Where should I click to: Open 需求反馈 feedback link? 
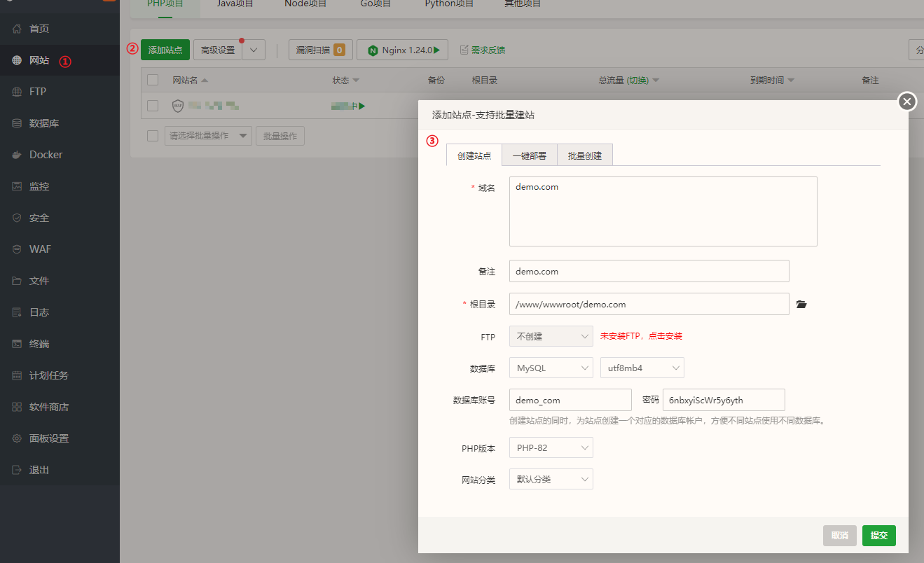click(x=483, y=50)
